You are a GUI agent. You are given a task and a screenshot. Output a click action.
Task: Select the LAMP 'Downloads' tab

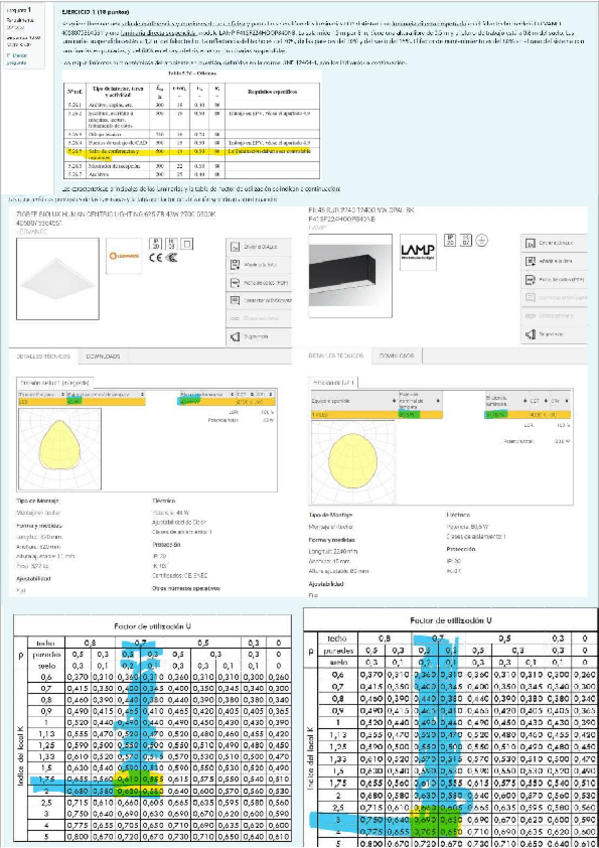(396, 355)
